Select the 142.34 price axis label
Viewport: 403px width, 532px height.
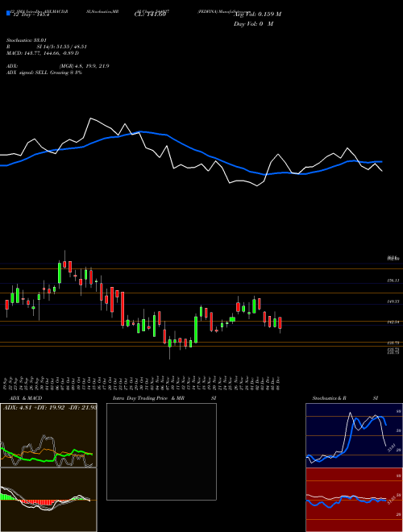[x=393, y=322]
